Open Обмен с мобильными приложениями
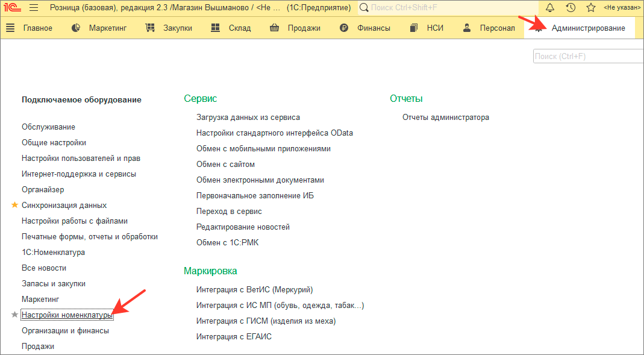Screen dimensions: 644x355 click(263, 148)
